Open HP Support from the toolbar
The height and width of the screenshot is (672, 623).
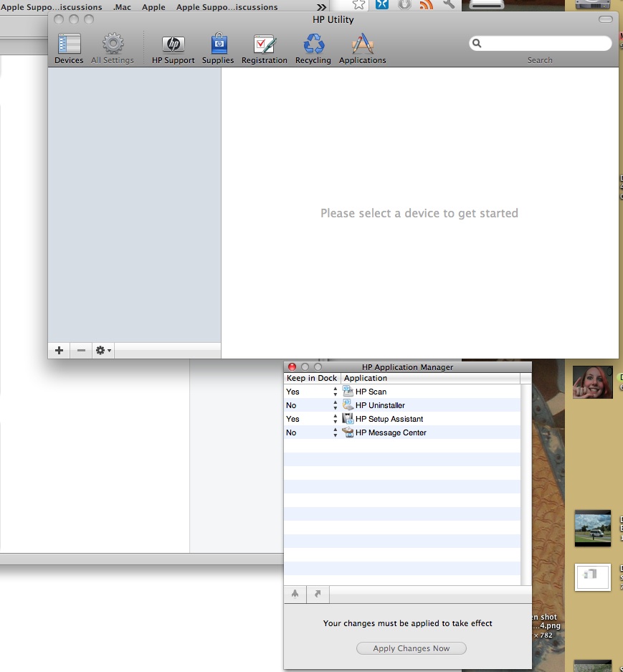(173, 48)
